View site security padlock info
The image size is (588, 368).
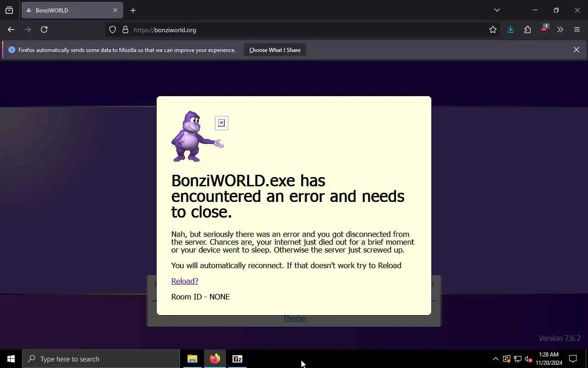tap(125, 29)
